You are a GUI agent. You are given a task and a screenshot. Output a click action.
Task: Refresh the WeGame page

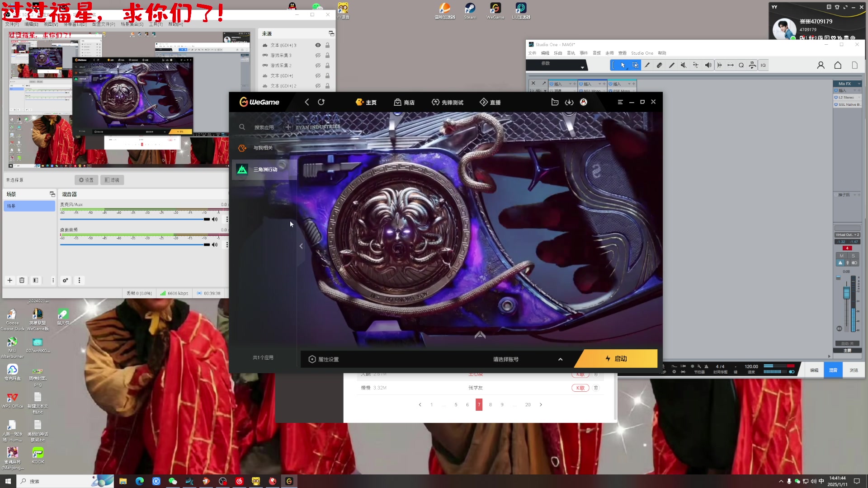click(321, 102)
